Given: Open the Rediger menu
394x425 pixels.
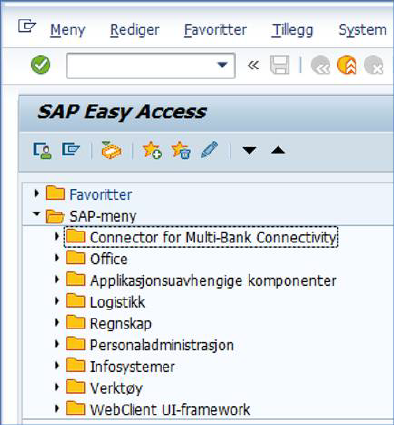Looking at the screenshot, I should coord(135,30).
